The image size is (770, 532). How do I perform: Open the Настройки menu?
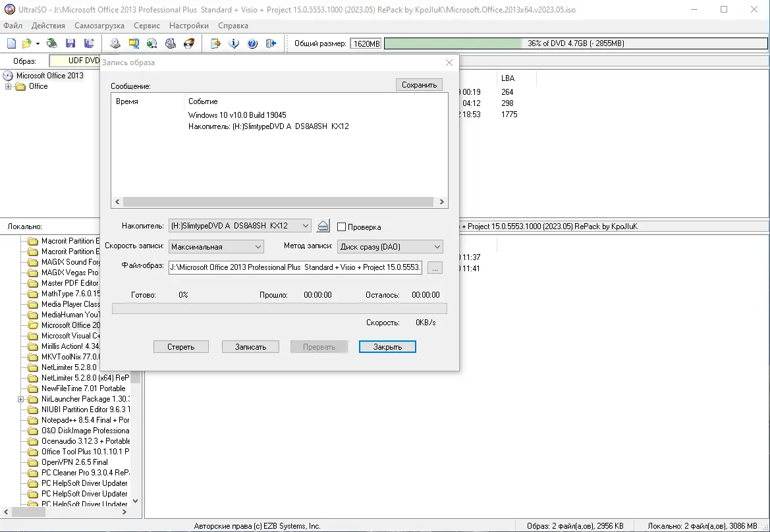tap(188, 26)
